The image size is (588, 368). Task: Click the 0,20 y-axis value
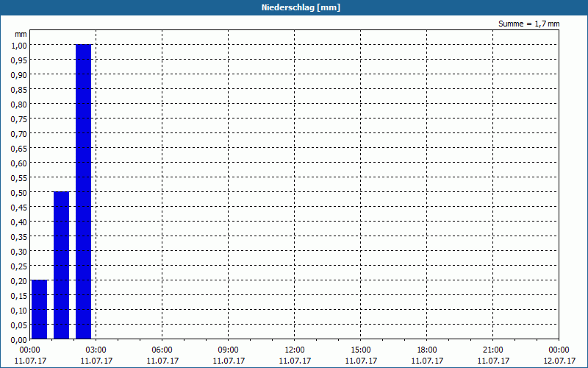pos(19,281)
